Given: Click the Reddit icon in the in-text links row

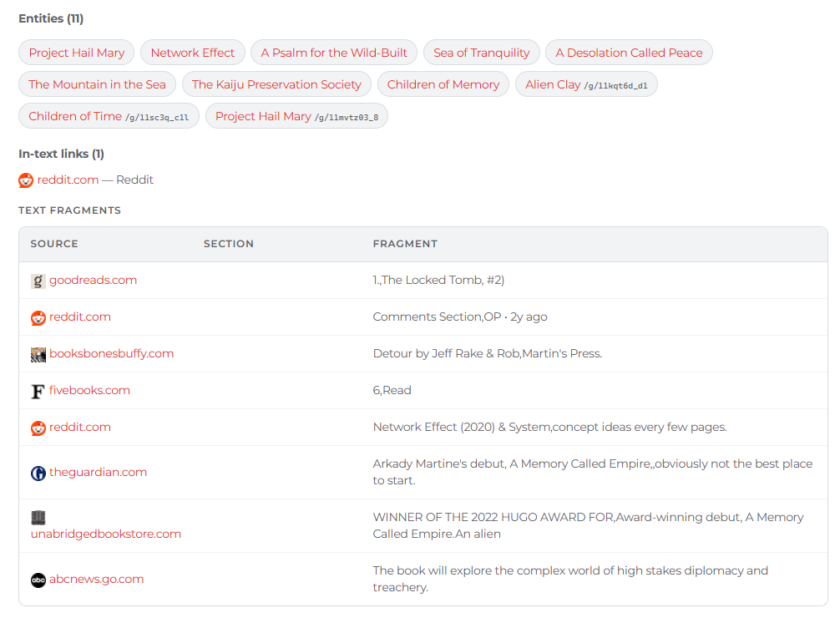Looking at the screenshot, I should (x=25, y=180).
